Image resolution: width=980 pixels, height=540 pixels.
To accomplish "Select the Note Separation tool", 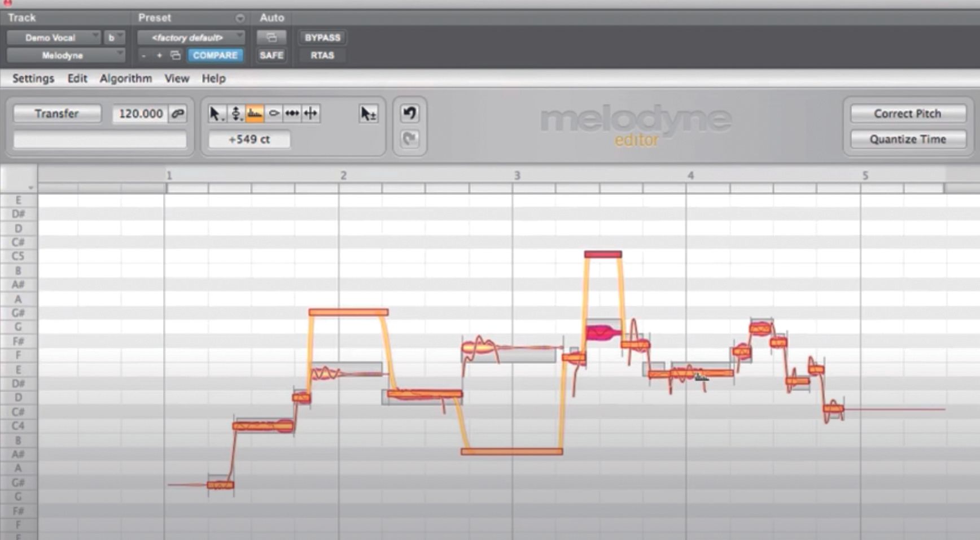I will (311, 114).
